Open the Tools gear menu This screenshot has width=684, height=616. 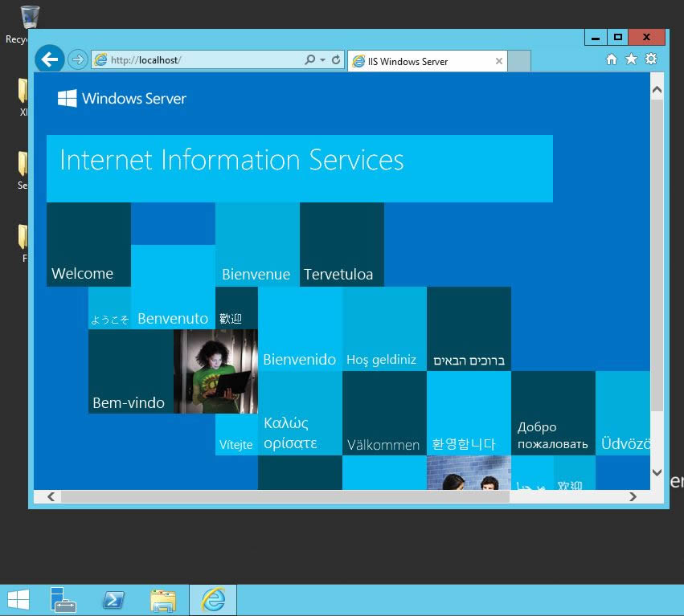click(651, 59)
